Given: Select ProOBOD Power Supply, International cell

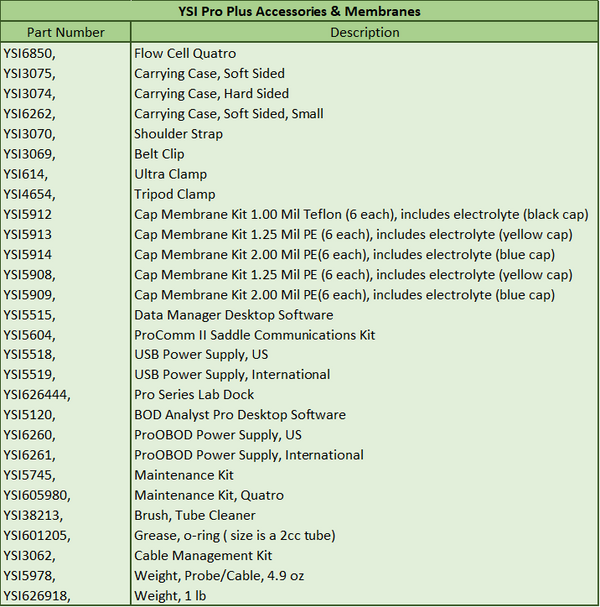Looking at the screenshot, I should coord(364,455).
